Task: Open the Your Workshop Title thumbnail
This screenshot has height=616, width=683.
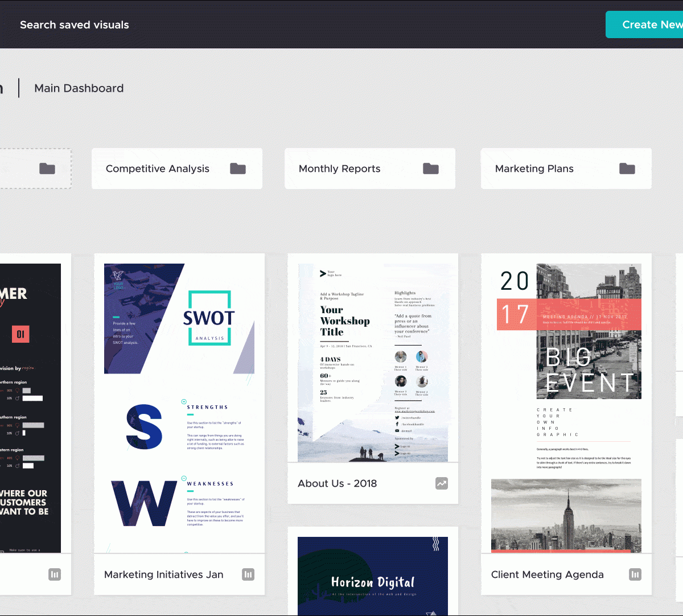Action: point(373,362)
